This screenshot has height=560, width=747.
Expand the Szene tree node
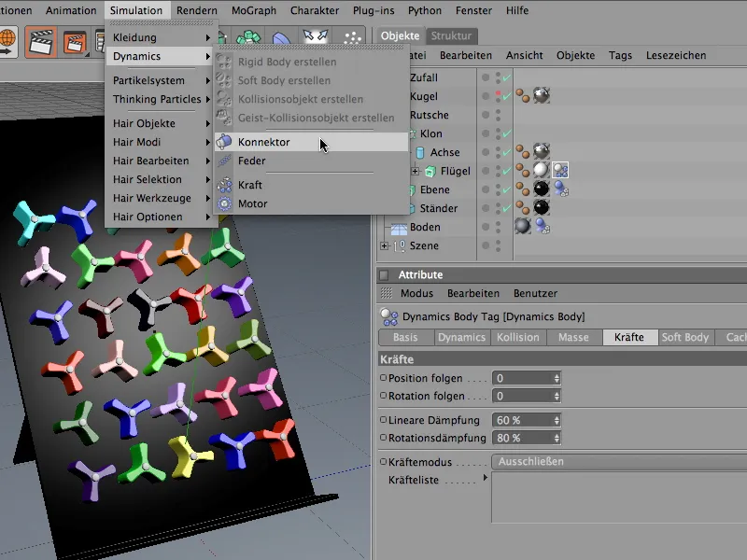385,246
